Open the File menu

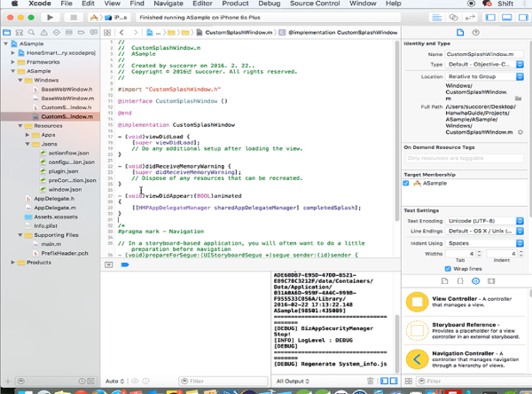point(66,4)
